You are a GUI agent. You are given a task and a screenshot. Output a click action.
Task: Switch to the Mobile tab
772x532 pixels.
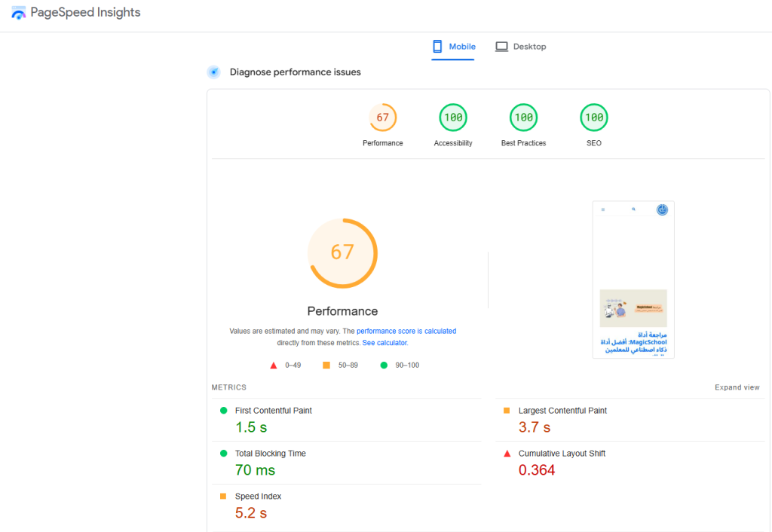pyautogui.click(x=453, y=47)
